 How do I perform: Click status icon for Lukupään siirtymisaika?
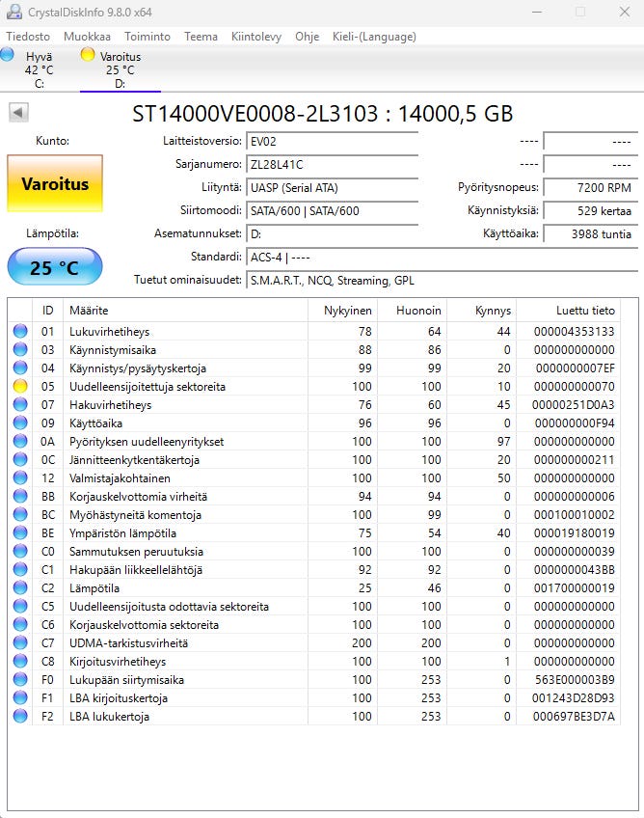point(20,679)
